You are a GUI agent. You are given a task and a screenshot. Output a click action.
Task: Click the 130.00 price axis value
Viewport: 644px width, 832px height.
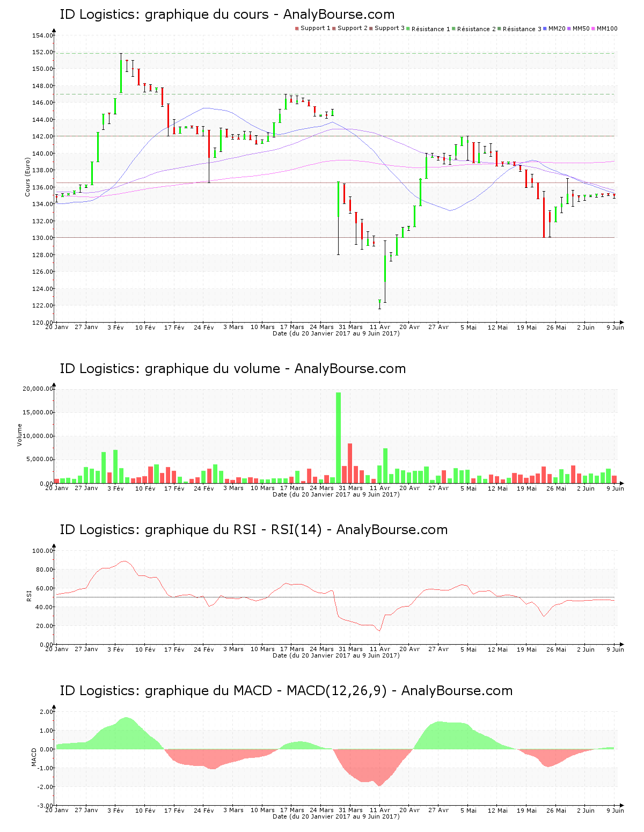[x=42, y=238]
